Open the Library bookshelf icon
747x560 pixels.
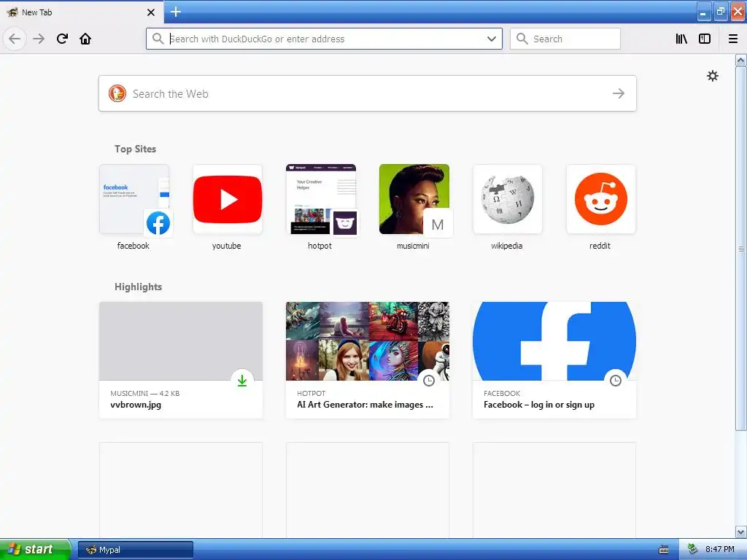682,39
